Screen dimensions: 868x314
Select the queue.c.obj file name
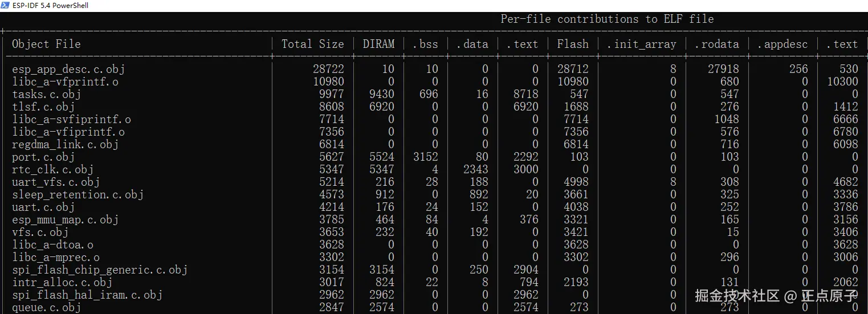click(46, 307)
